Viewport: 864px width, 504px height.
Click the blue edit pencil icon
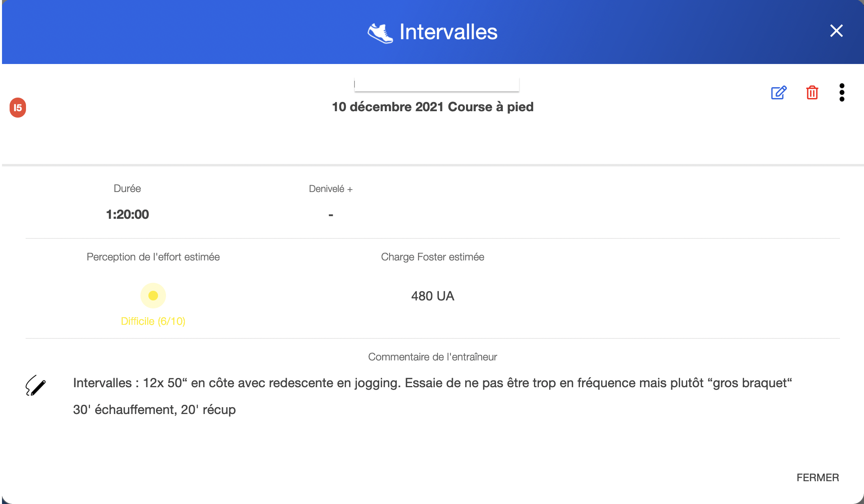778,93
